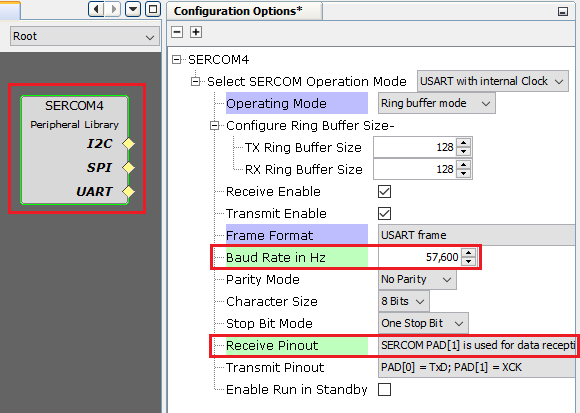The image size is (580, 413).
Task: Uncheck the Transmit Enable checkbox
Action: click(x=384, y=213)
